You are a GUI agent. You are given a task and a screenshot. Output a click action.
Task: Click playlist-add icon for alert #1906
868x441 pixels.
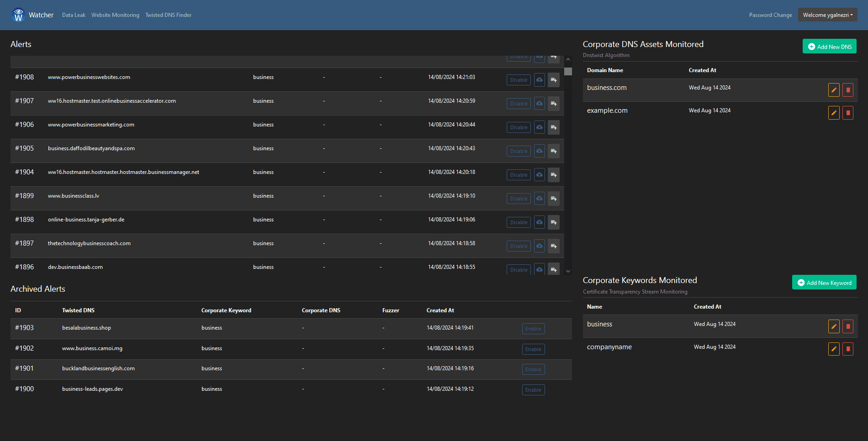point(554,127)
